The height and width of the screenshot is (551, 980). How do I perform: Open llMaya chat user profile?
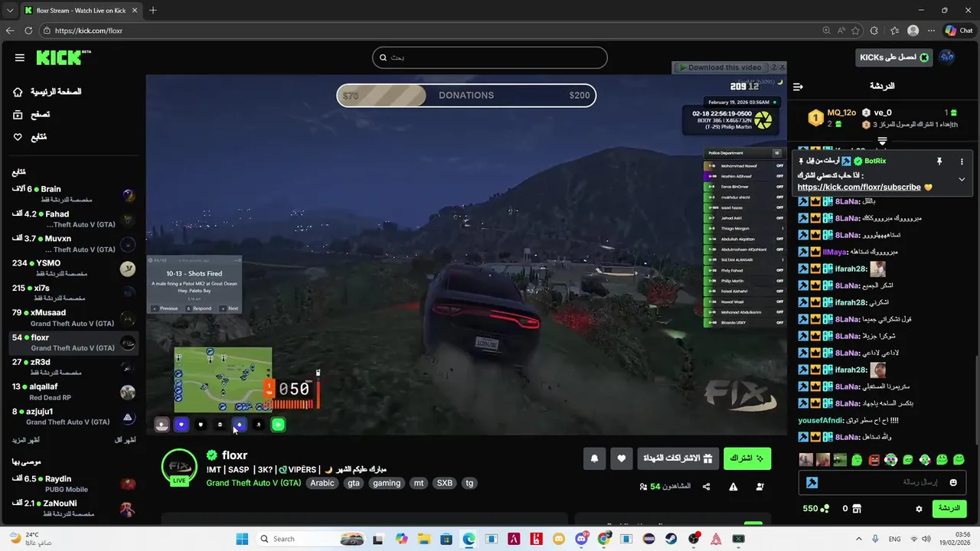coord(835,252)
